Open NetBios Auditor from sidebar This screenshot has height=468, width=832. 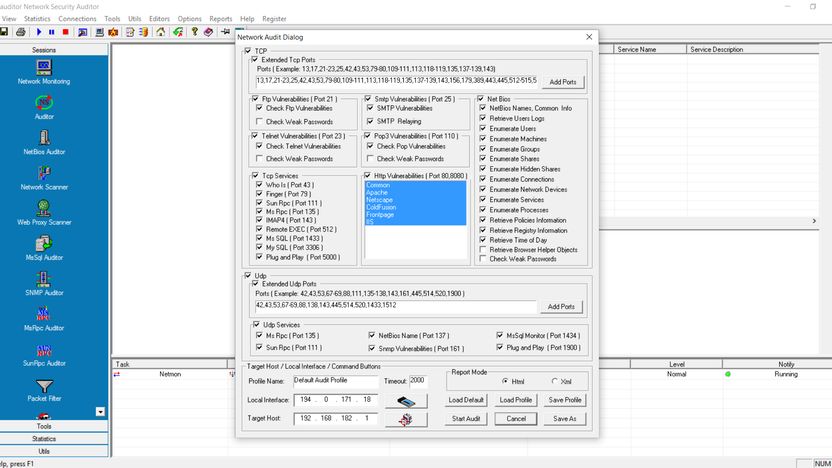click(44, 143)
